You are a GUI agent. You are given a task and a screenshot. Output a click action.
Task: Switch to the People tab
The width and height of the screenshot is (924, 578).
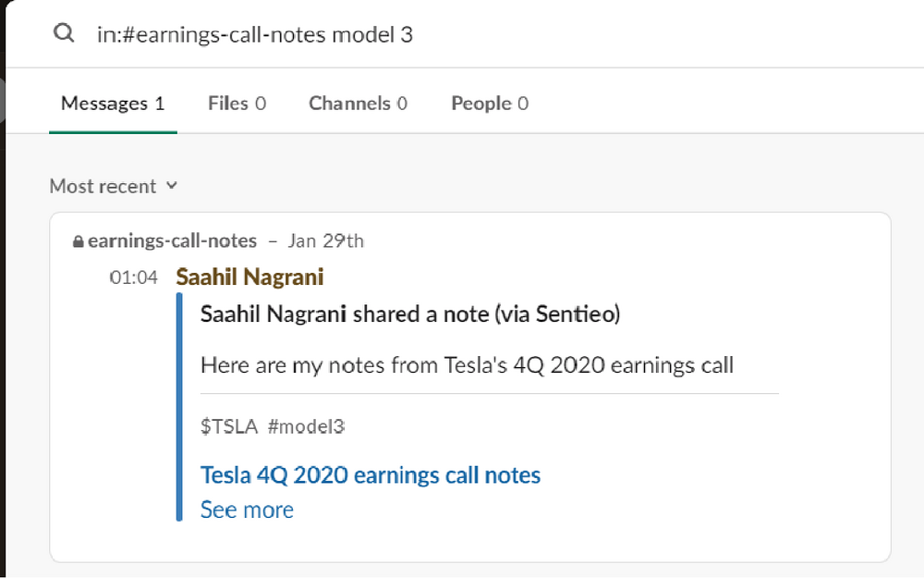[x=490, y=104]
